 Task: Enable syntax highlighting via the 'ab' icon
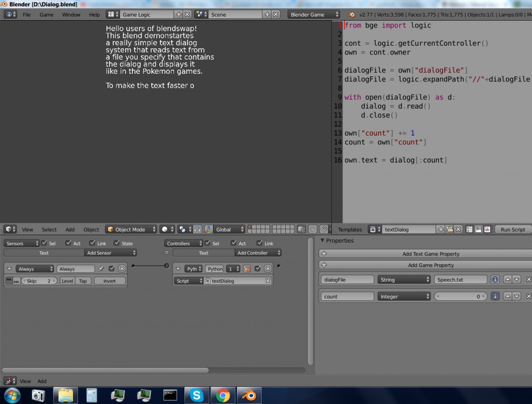click(487, 229)
